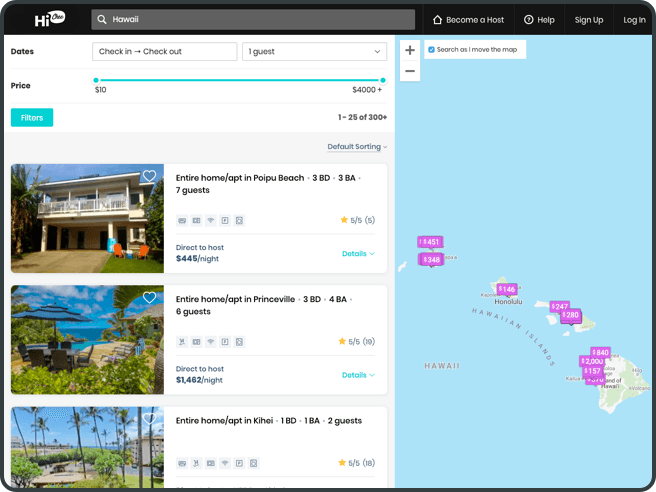Click the $146 Honolulu map marker
The height and width of the screenshot is (492, 656).
coord(507,289)
